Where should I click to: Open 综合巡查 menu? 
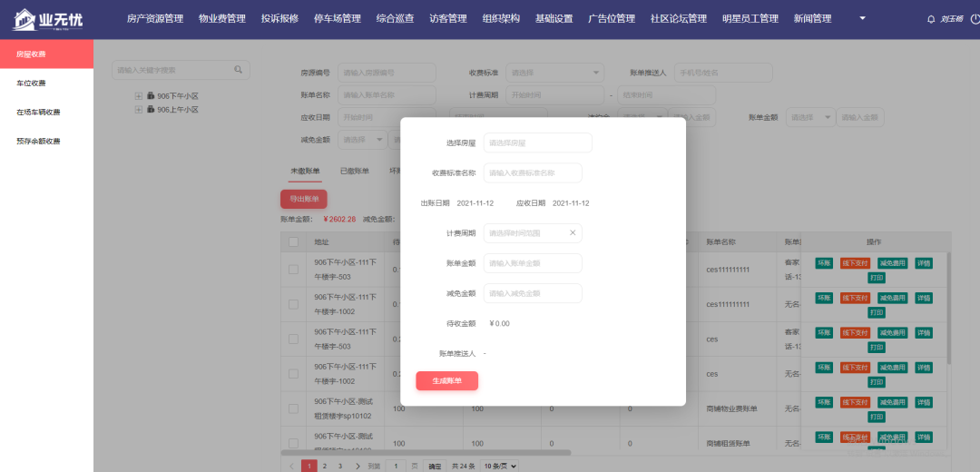pyautogui.click(x=395, y=19)
